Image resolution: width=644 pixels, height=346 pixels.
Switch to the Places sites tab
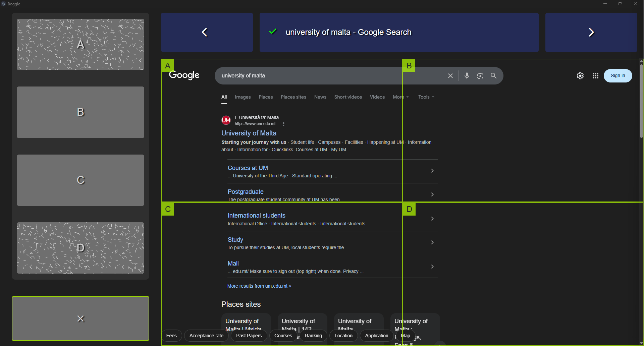coord(293,97)
